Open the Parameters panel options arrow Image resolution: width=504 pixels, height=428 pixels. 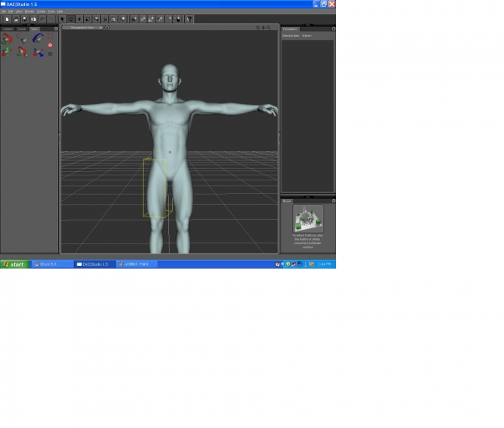(333, 29)
